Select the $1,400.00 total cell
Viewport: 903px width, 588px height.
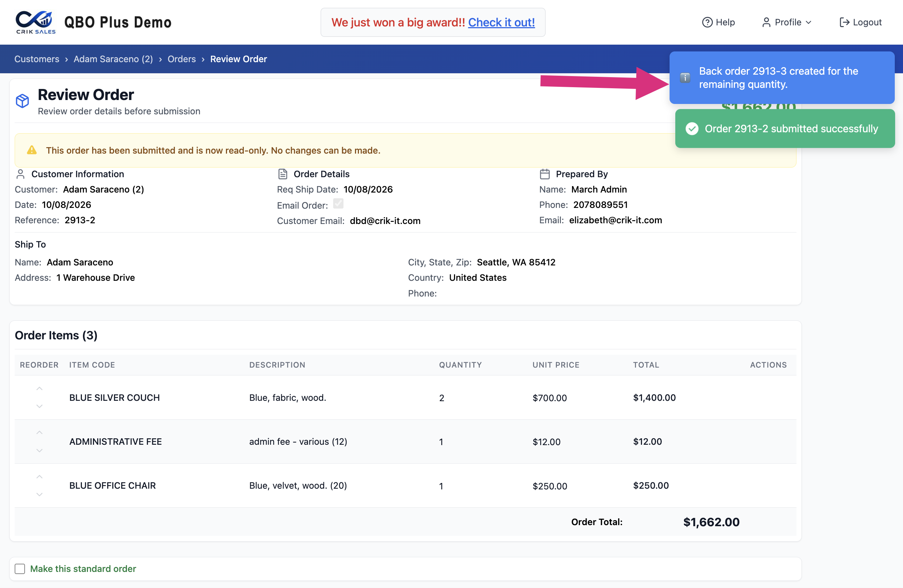click(x=654, y=397)
